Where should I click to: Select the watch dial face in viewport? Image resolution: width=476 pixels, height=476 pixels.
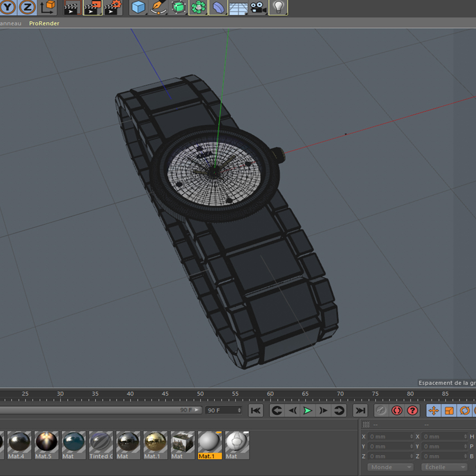pyautogui.click(x=214, y=174)
